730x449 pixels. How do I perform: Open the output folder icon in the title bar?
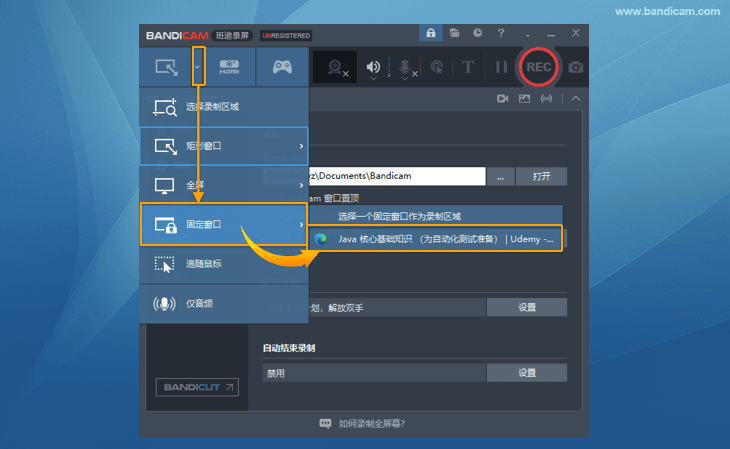tap(454, 33)
